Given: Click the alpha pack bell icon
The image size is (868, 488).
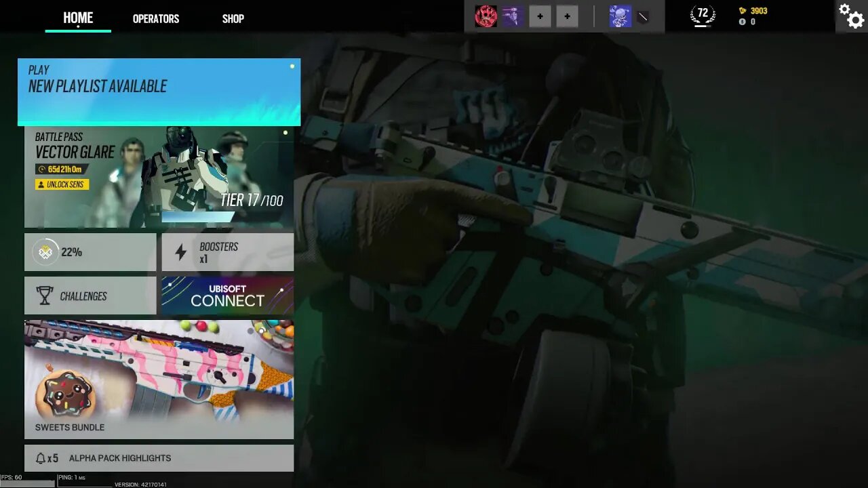Looking at the screenshot, I should (x=41, y=458).
